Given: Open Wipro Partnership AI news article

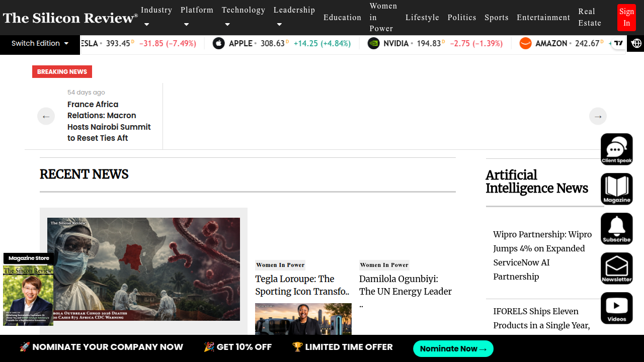Looking at the screenshot, I should 543,255.
